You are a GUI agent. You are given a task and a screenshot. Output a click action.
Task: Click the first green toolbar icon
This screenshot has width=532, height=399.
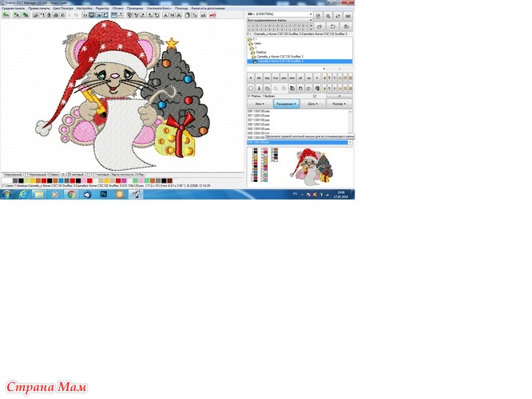6,15
